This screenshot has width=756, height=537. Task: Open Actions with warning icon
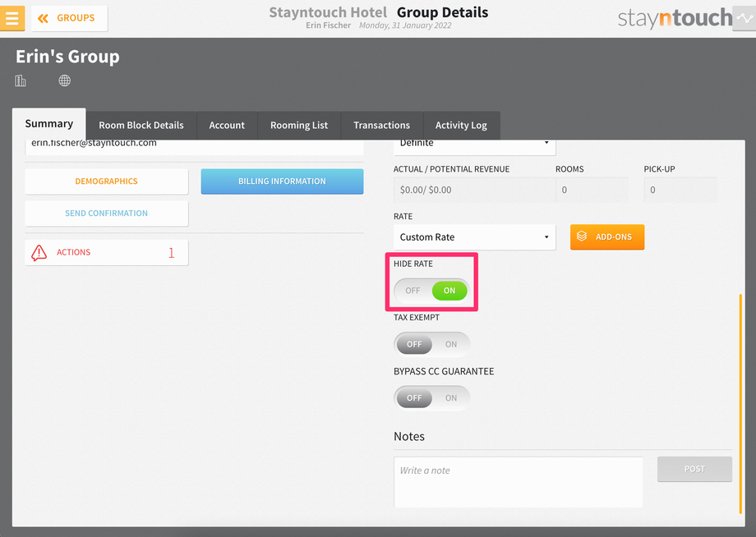pyautogui.click(x=107, y=252)
